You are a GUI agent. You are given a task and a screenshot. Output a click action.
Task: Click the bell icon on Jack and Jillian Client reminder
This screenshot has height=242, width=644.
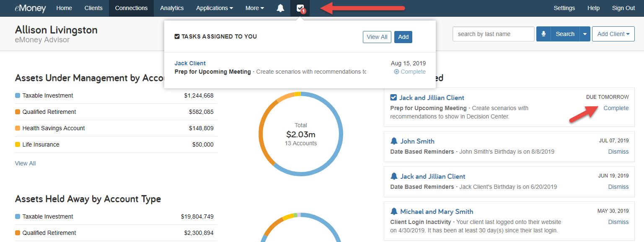coord(393,176)
